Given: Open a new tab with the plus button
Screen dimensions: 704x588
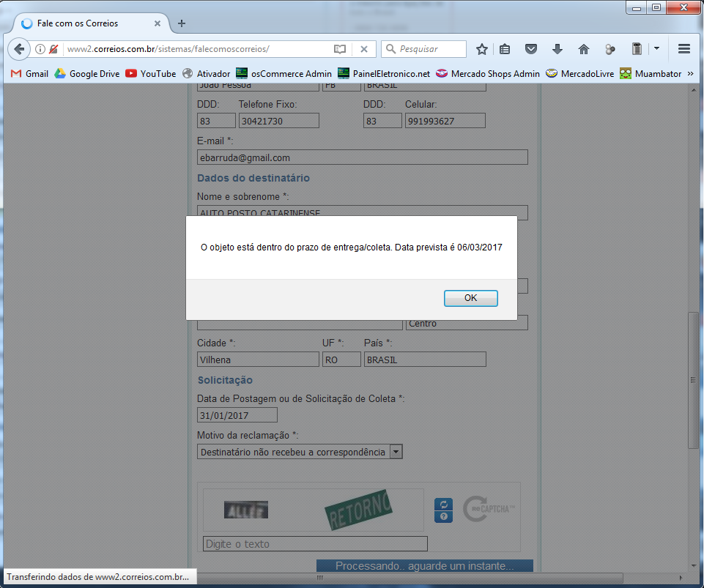Looking at the screenshot, I should click(182, 23).
